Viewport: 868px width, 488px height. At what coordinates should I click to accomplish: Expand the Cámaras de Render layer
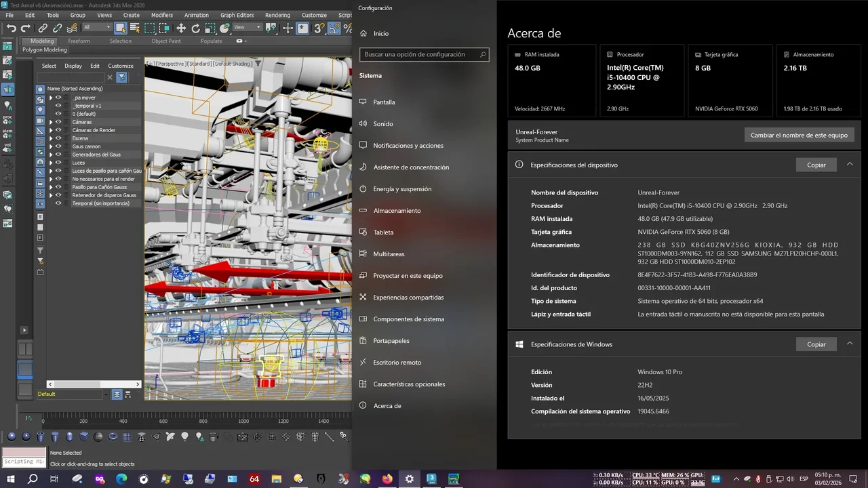tap(50, 130)
